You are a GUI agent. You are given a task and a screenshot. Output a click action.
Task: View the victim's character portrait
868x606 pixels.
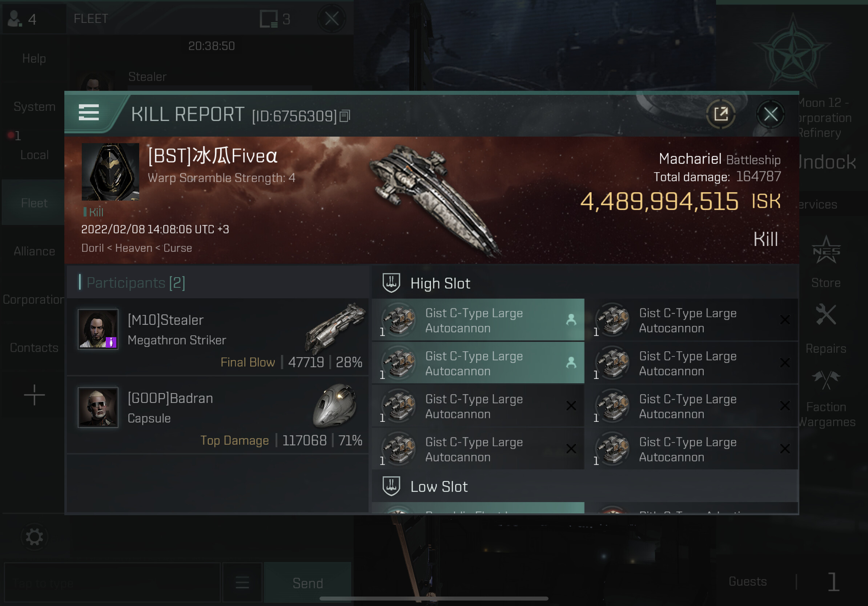110,171
